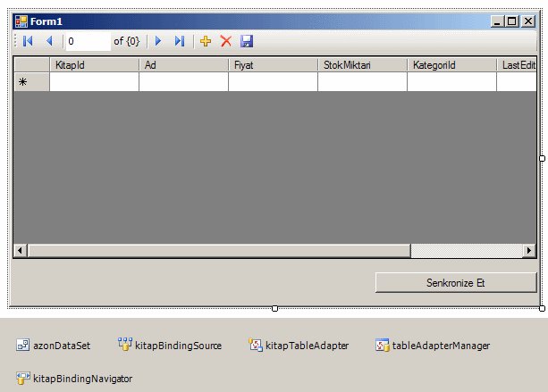Viewport: 548px width, 392px height.
Task: Select the kitapTableAdapter component
Action: click(299, 346)
